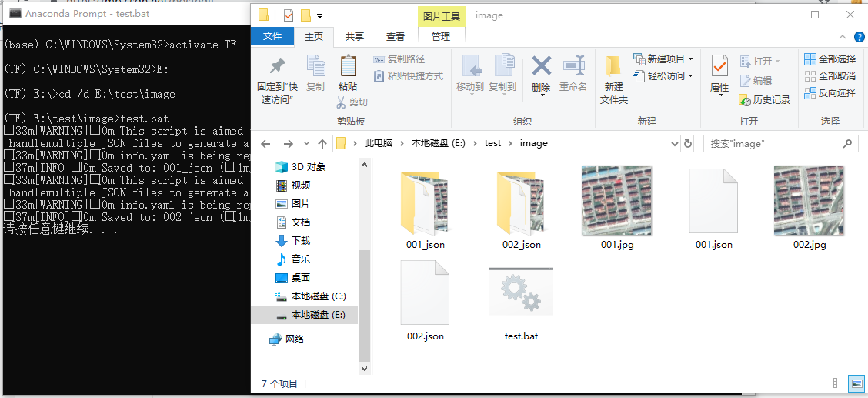Click the Delete (删除) X icon
Viewport: 868px width, 398px height.
pyautogui.click(x=541, y=66)
